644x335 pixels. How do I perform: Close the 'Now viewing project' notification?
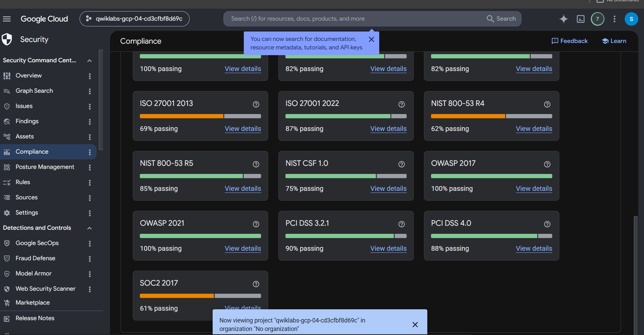click(415, 325)
